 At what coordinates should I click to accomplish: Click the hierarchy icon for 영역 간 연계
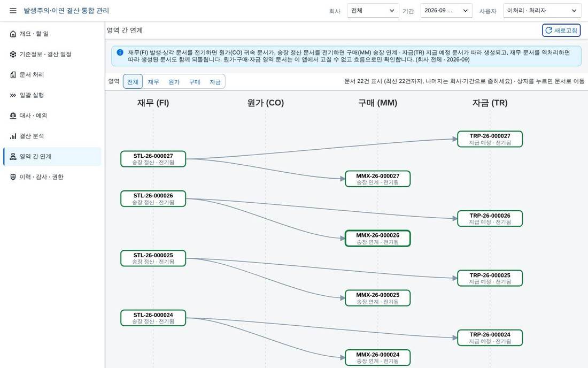[x=13, y=156]
